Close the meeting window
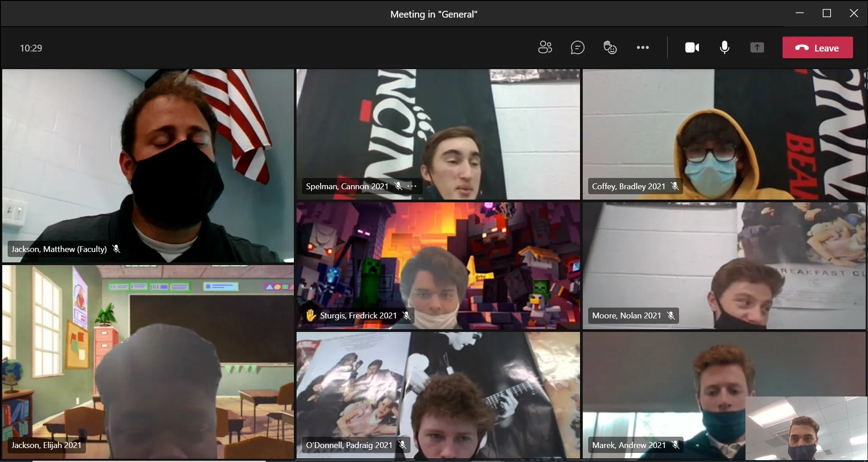 [854, 13]
